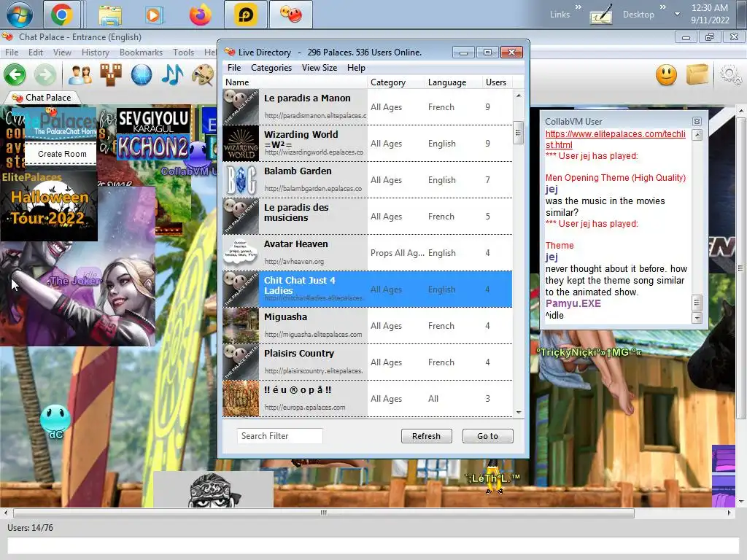Open Windows Explorer from the taskbar

(110, 15)
